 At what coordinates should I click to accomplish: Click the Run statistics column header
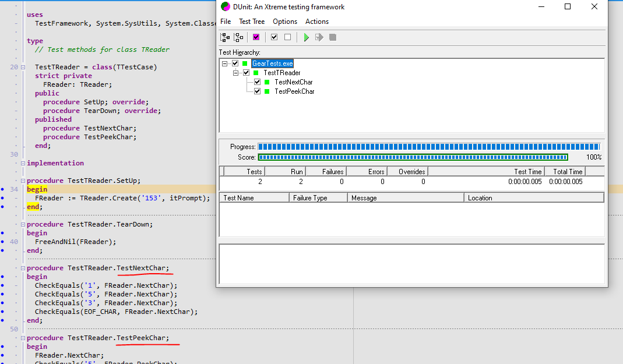click(286, 171)
